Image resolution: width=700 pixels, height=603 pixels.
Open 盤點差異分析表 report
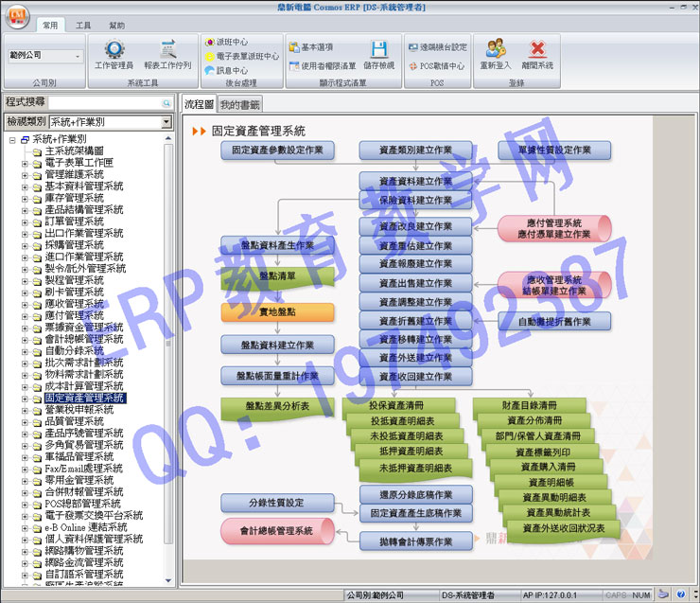pyautogui.click(x=277, y=407)
